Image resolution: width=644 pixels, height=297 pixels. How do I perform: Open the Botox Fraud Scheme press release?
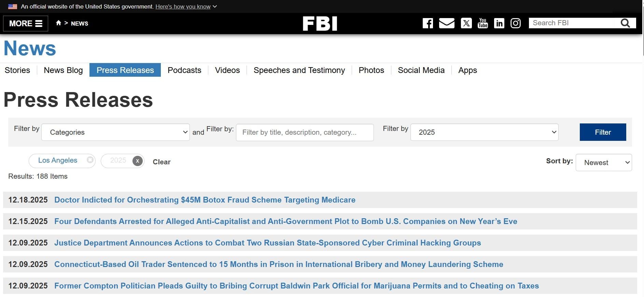(x=205, y=200)
